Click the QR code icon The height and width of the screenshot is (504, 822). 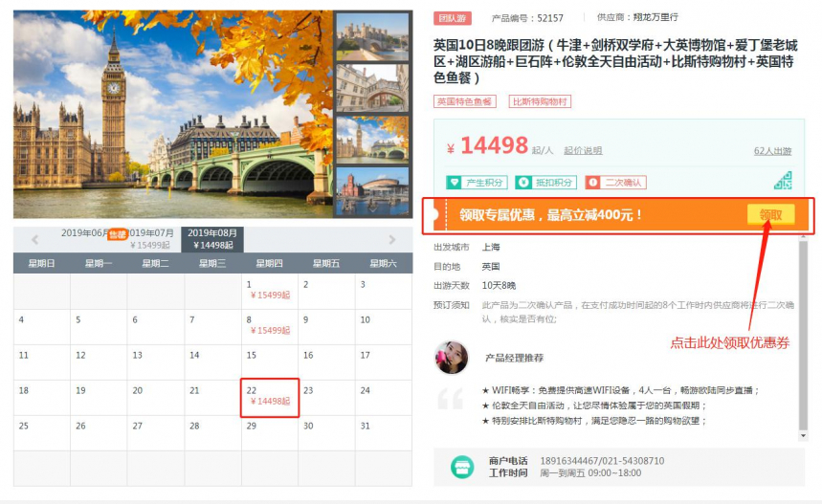pyautogui.click(x=783, y=181)
